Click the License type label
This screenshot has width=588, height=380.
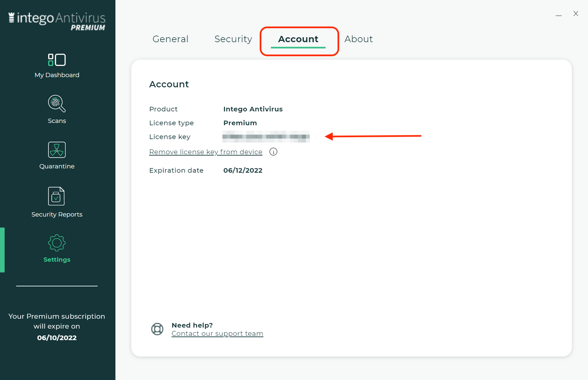point(171,123)
